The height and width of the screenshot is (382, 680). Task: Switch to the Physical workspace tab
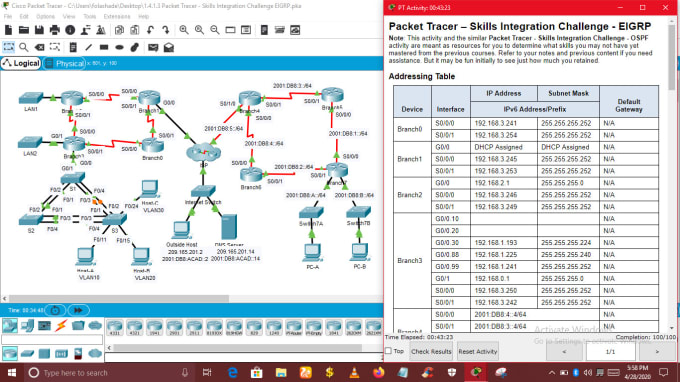coord(64,63)
